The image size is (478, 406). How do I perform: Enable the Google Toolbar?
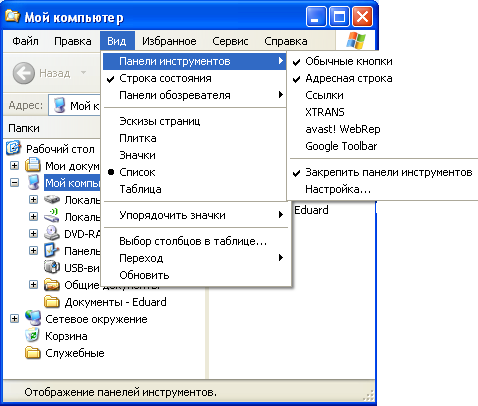tap(382, 146)
